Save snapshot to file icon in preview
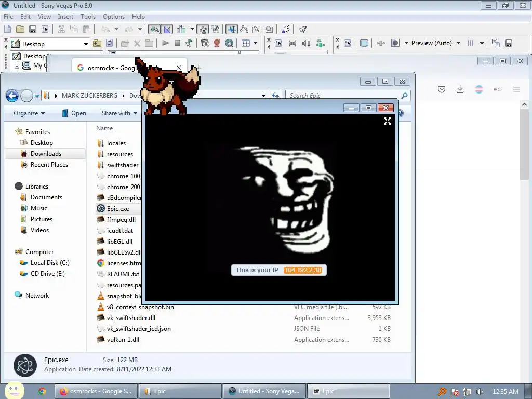Image resolution: width=532 pixels, height=399 pixels. click(509, 43)
